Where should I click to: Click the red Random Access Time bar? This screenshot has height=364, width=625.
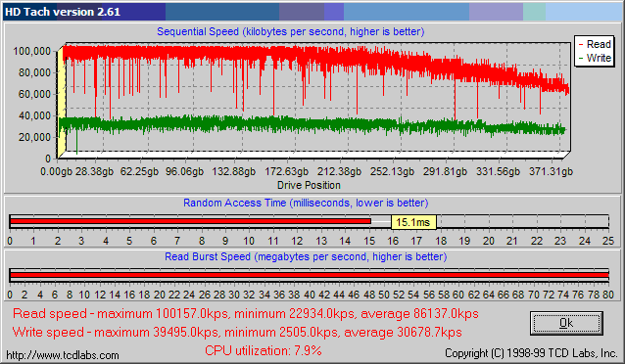(190, 221)
